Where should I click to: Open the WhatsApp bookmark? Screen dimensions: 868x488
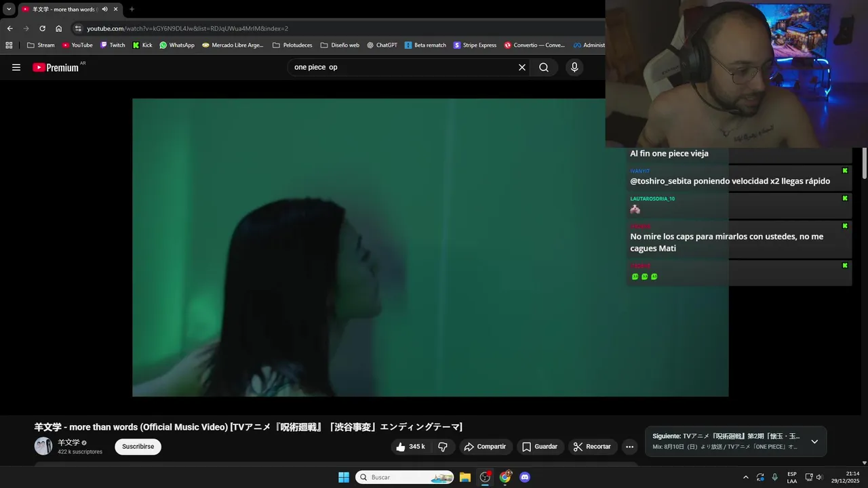click(x=177, y=45)
